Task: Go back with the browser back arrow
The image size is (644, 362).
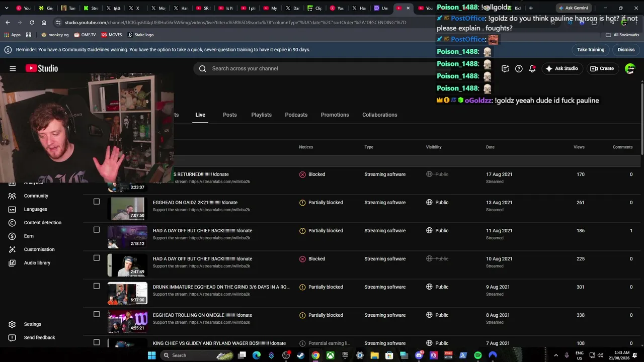Action: point(8,23)
